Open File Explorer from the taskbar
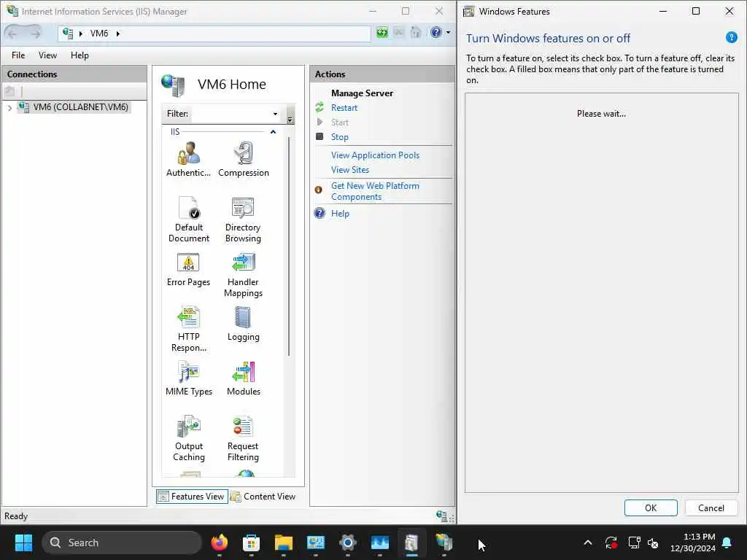Screen dimensions: 747x560 tap(284, 542)
